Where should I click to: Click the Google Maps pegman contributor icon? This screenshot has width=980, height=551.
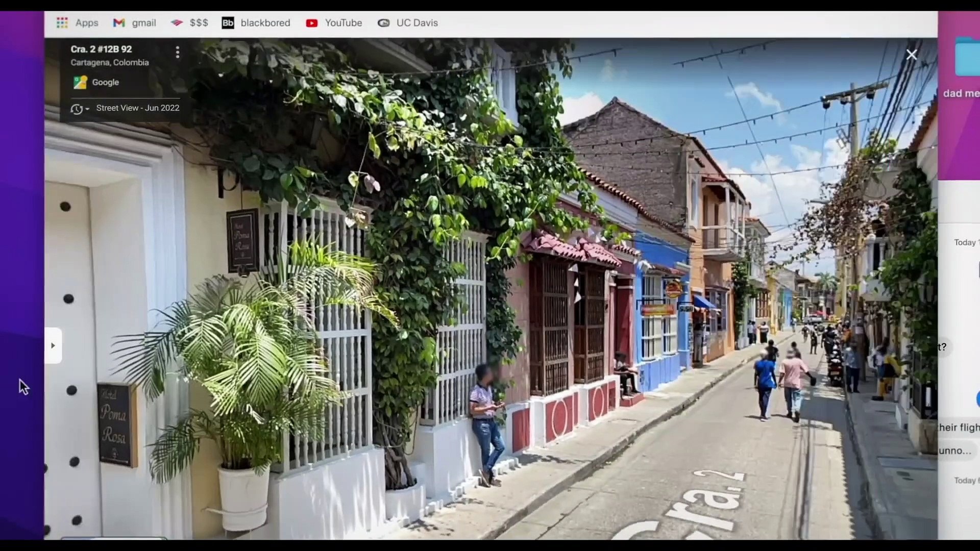[x=80, y=82]
